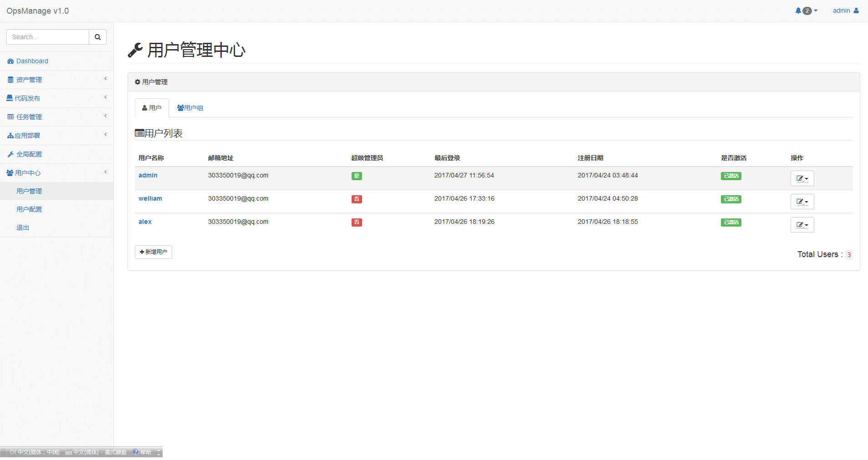Screen dimensions: 868x460
Task: Click alex's last login 2017/04/26 18:19:26
Action: tap(465, 222)
